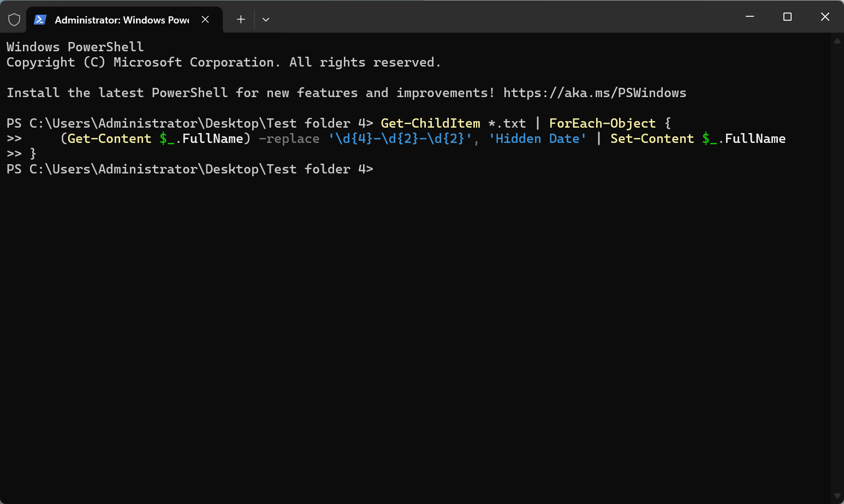Select the Administrator: Windows PowerShell tab
This screenshot has width=844, height=504.
tap(121, 20)
